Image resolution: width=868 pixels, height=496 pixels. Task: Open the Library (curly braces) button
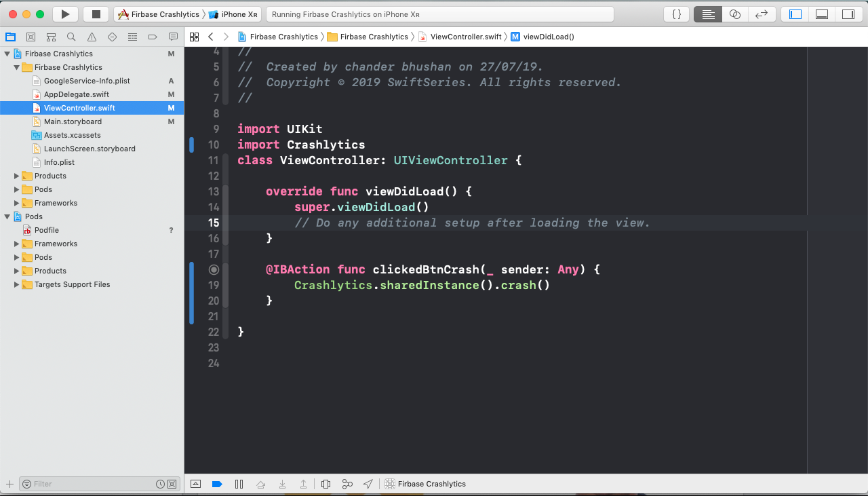pyautogui.click(x=676, y=14)
